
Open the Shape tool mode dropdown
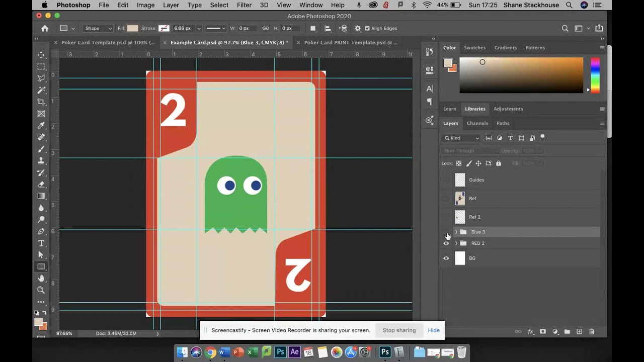[98, 29]
